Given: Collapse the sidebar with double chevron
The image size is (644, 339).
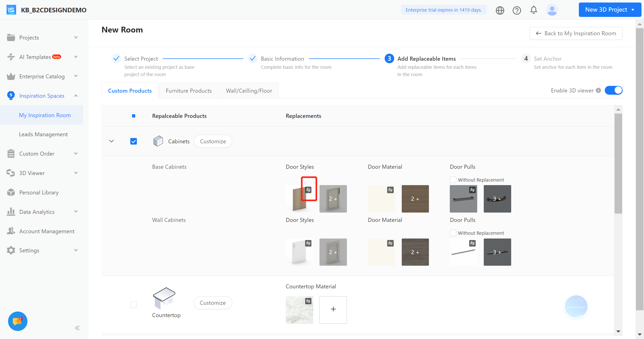Looking at the screenshot, I should point(77,328).
